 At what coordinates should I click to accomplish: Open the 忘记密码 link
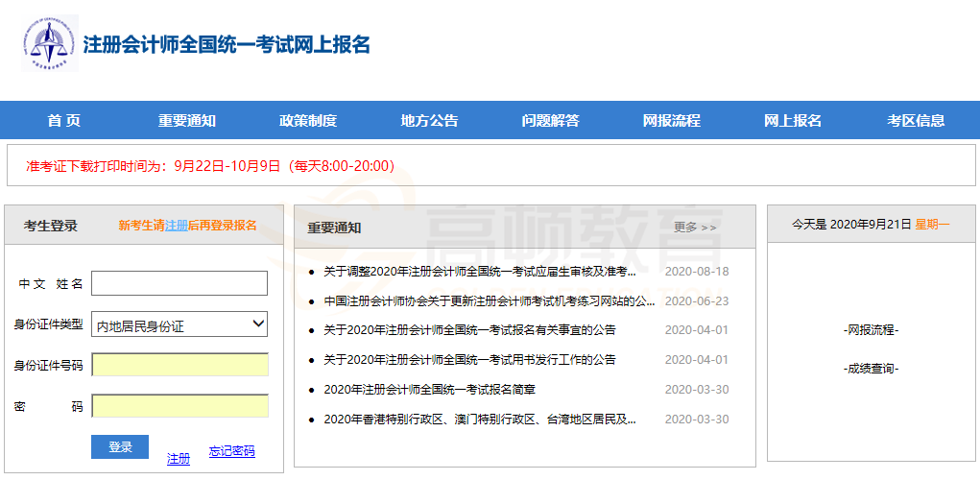232,452
